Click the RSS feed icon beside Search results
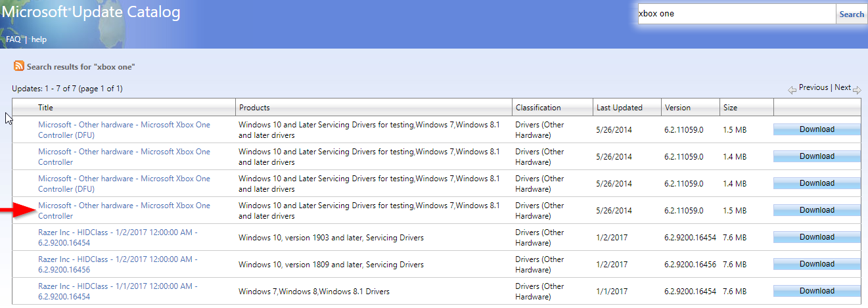868x308 pixels. (x=19, y=66)
